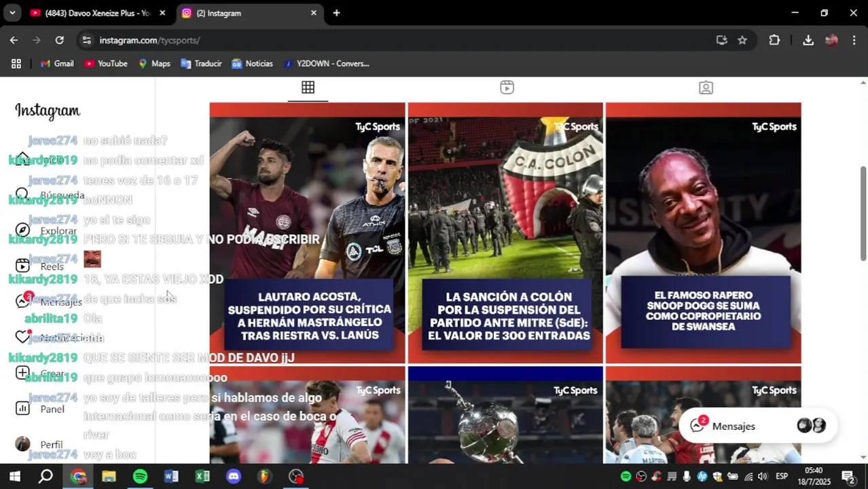The image size is (868, 489).
Task: Open the floating Mensajes chat button
Action: (758, 426)
